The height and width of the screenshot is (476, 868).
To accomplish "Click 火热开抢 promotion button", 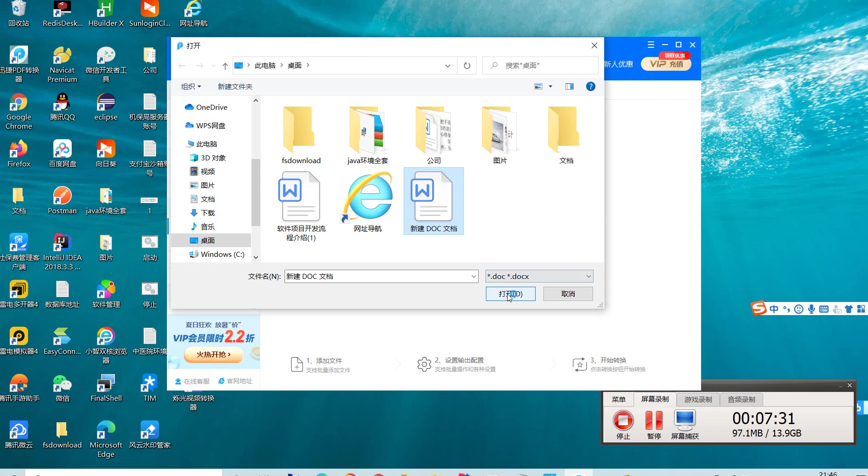I will pos(213,355).
